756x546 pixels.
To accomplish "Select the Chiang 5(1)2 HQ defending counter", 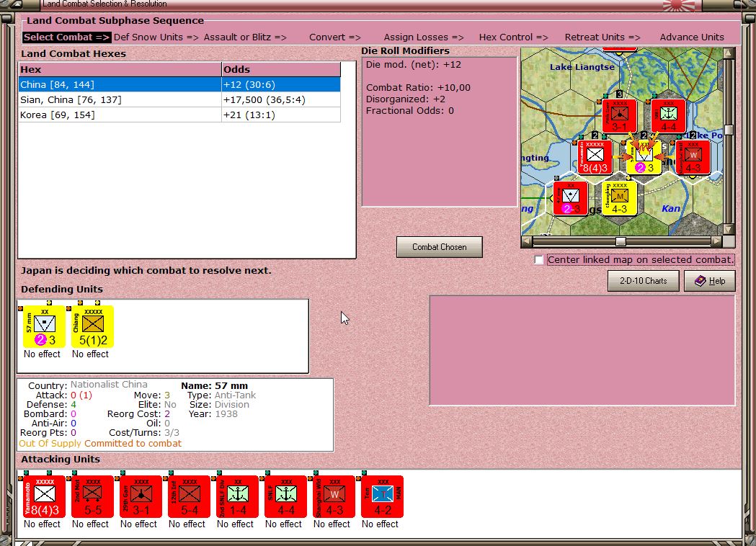I will tap(92, 326).
